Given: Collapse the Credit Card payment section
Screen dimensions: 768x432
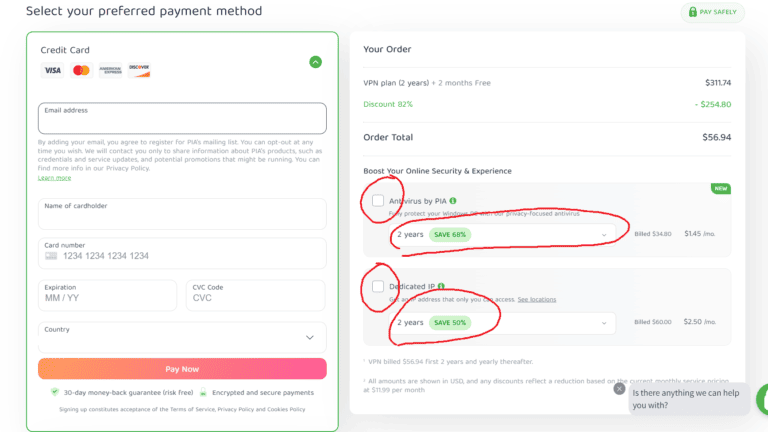Looking at the screenshot, I should click(x=315, y=62).
